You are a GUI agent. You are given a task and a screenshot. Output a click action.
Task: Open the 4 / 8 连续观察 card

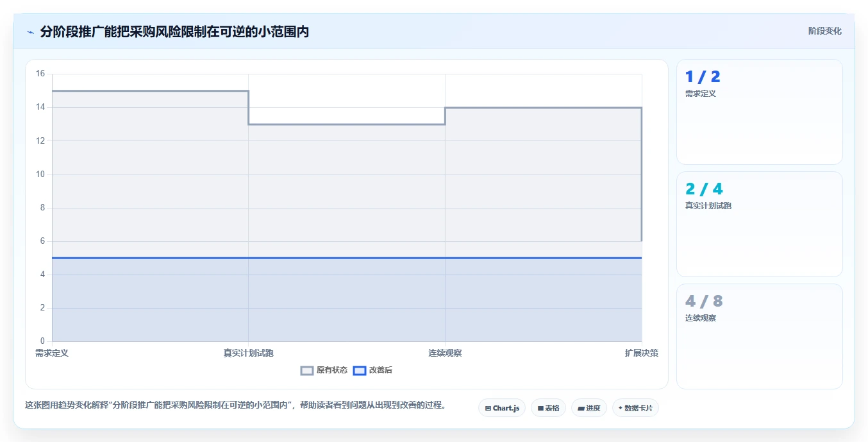tap(760, 337)
